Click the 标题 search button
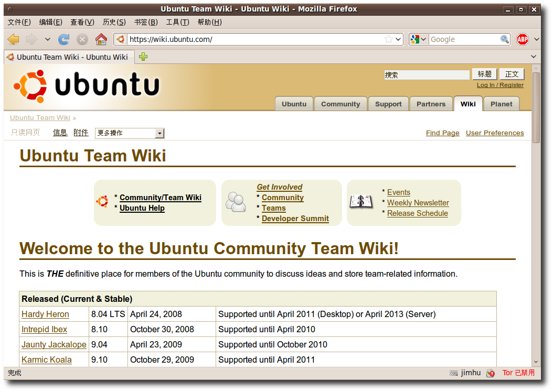 point(484,74)
